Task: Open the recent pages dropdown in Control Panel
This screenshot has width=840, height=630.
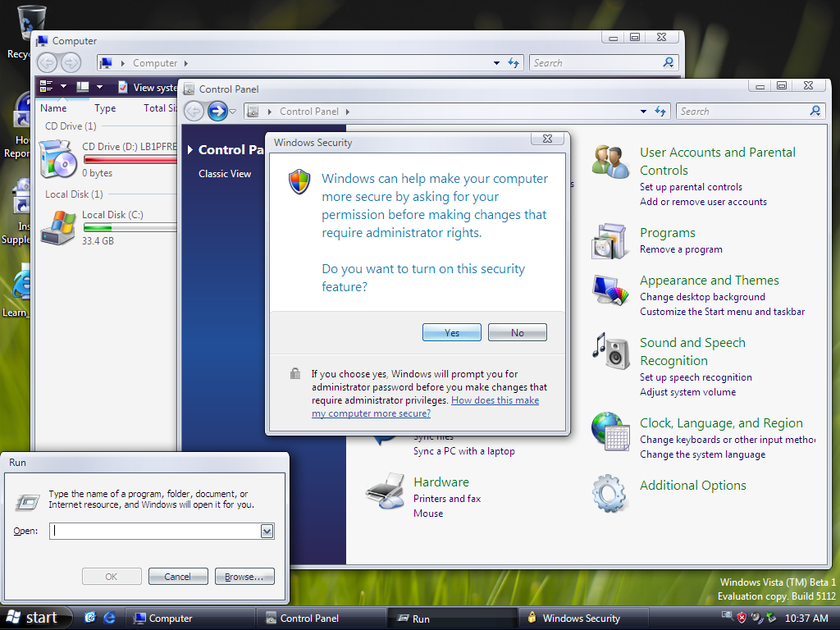Action: [x=233, y=112]
